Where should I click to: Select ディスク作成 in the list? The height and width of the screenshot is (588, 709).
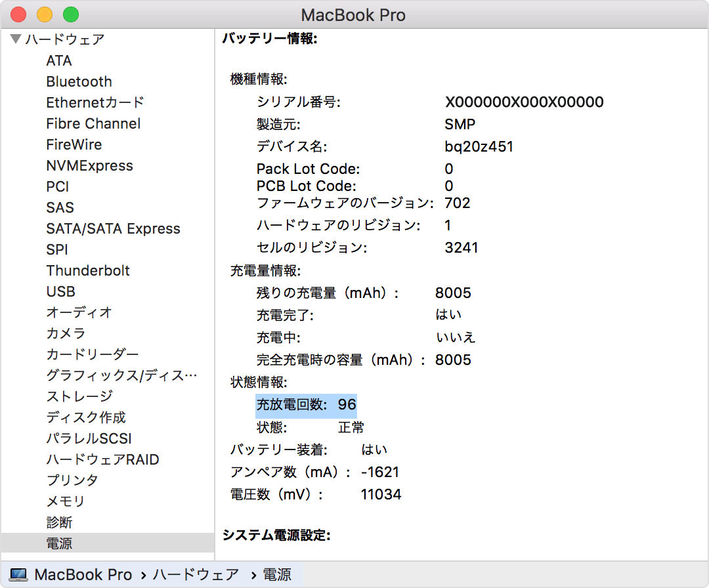click(86, 417)
